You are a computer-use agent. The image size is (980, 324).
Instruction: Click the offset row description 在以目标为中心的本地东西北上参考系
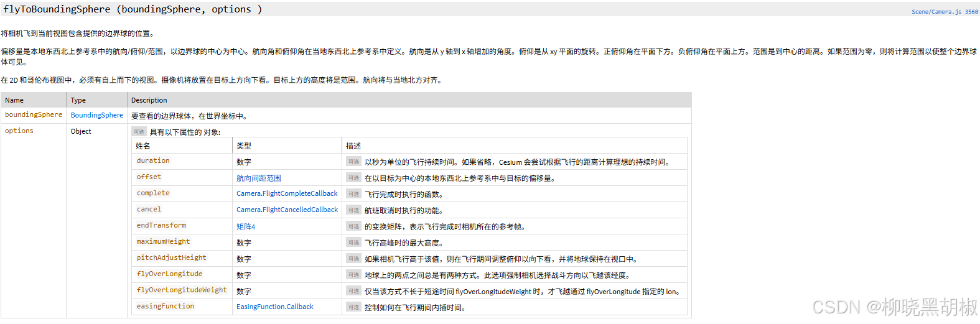tap(461, 178)
